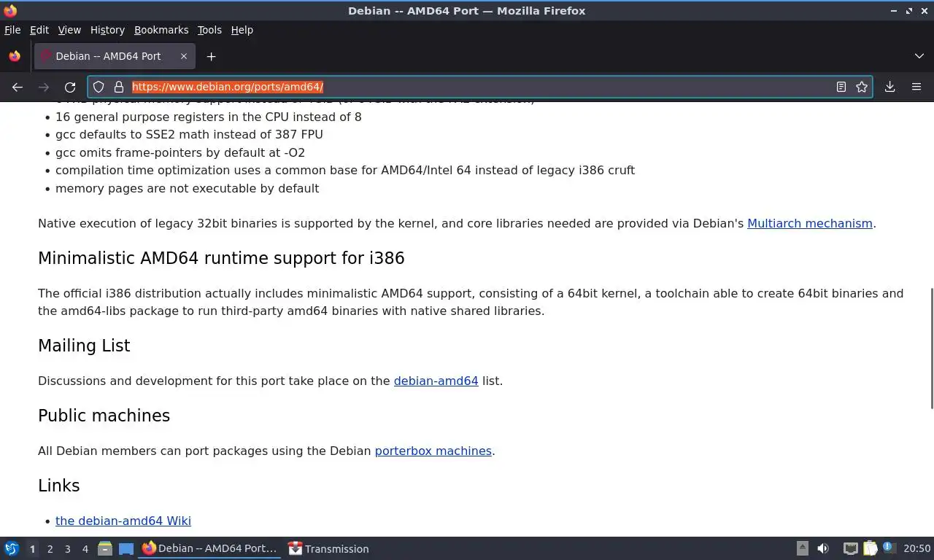
Task: Bookmark this page with the star
Action: click(862, 87)
